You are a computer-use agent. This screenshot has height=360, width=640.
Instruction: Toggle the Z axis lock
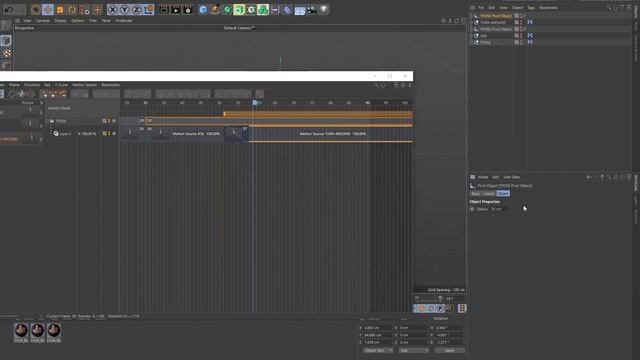point(136,9)
